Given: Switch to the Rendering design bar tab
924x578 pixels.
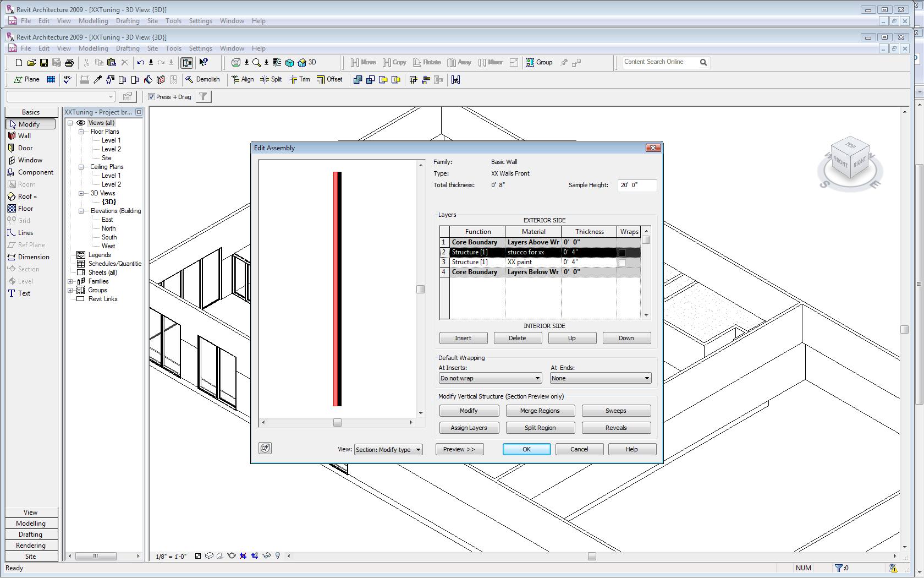Looking at the screenshot, I should [31, 546].
